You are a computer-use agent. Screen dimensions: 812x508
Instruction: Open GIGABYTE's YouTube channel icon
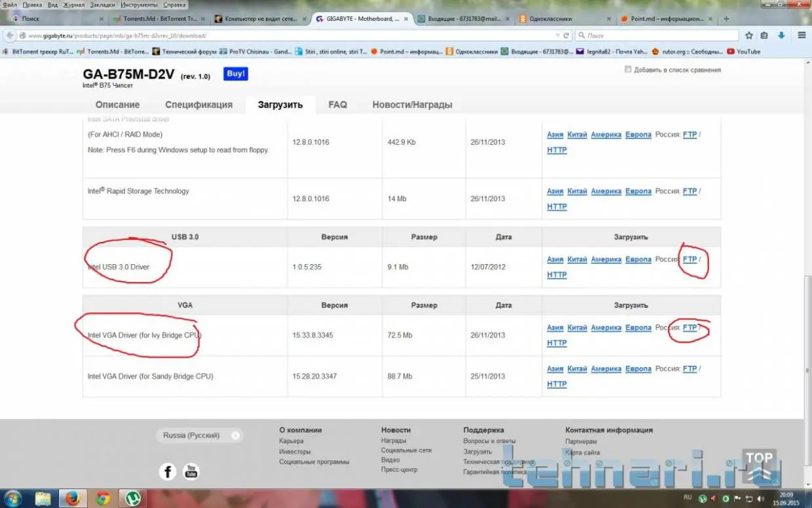(x=191, y=471)
